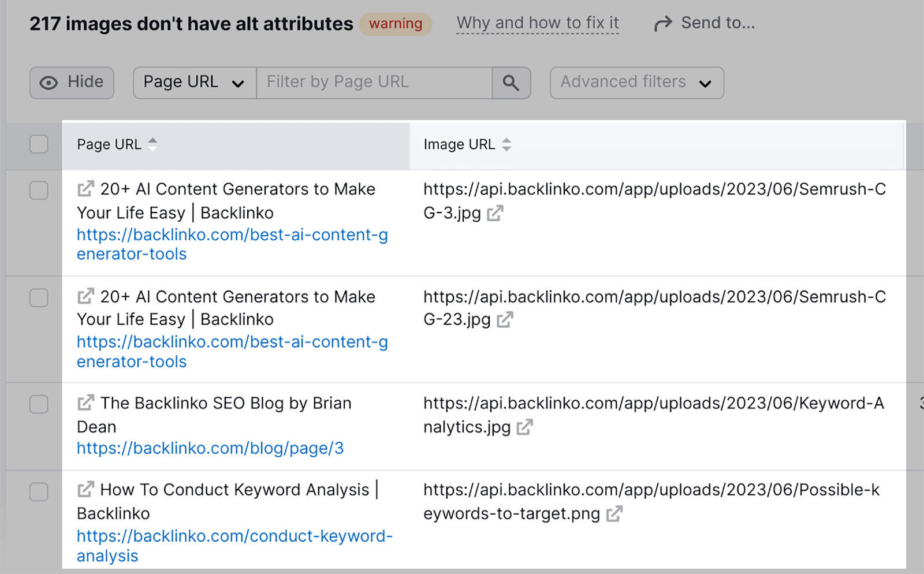Sort the table by Image URL column
924x574 pixels.
pyautogui.click(x=506, y=144)
